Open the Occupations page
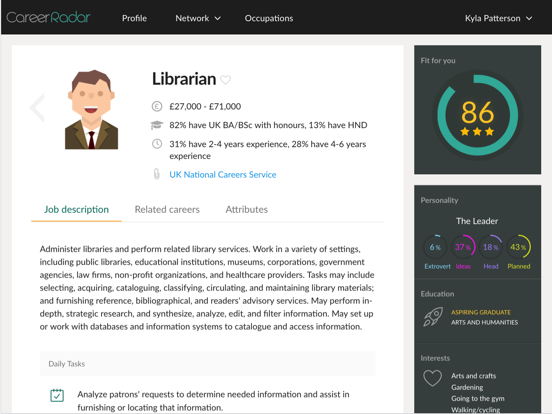Image resolution: width=552 pixels, height=414 pixels. pyautogui.click(x=269, y=18)
